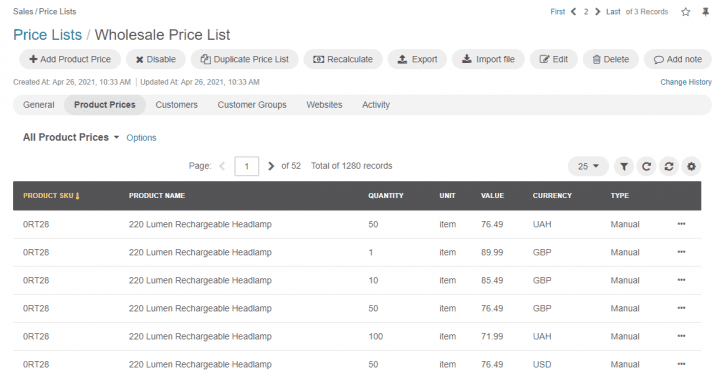The height and width of the screenshot is (378, 720).
Task: Open the 25 per page dropdown
Action: [588, 166]
